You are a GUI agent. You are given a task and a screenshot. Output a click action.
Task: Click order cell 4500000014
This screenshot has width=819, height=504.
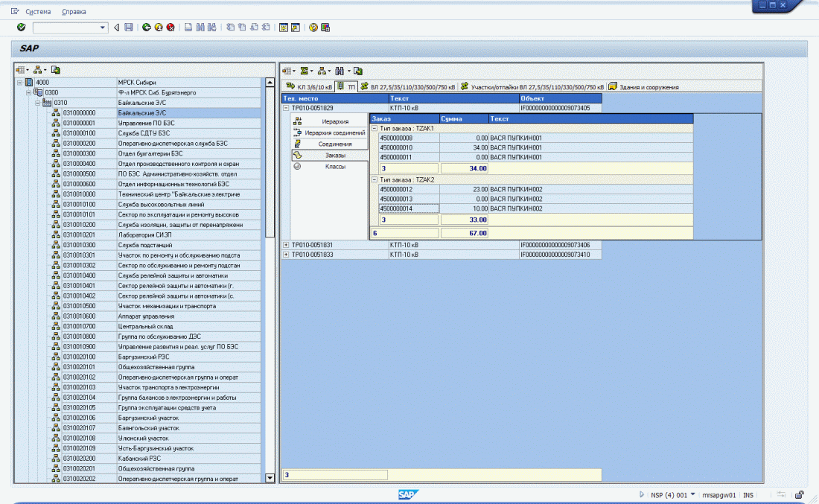409,208
